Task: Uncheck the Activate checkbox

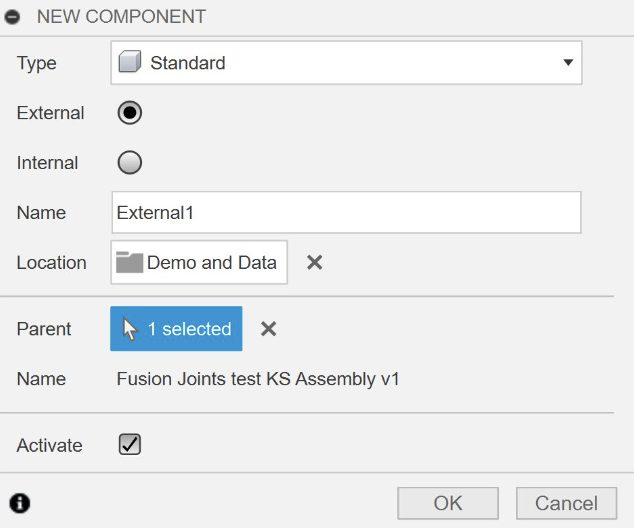Action: point(130,445)
